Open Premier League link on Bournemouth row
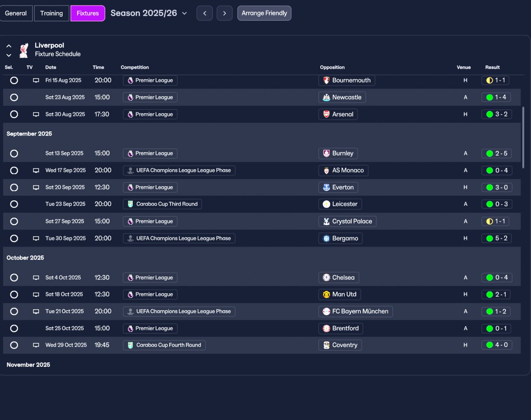This screenshot has height=420, width=531. (150, 80)
